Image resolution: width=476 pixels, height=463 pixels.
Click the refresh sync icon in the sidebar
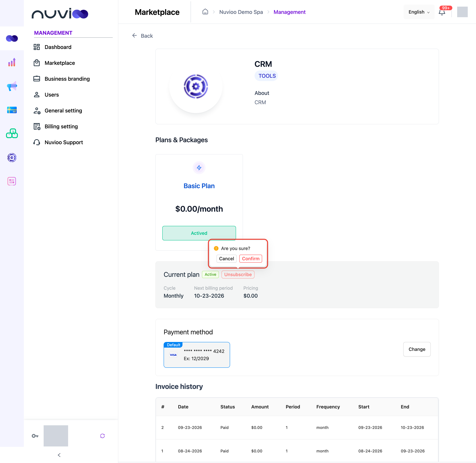[x=102, y=436]
